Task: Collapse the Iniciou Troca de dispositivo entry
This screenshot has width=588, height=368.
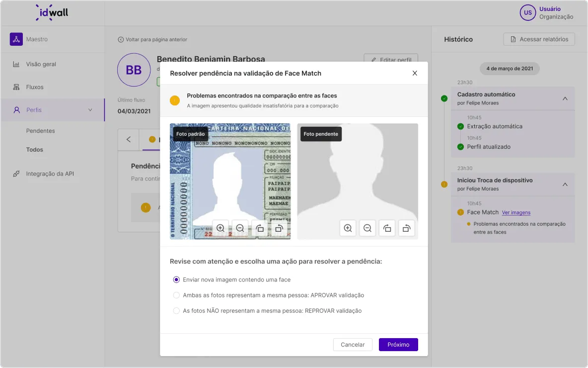Action: click(x=565, y=184)
